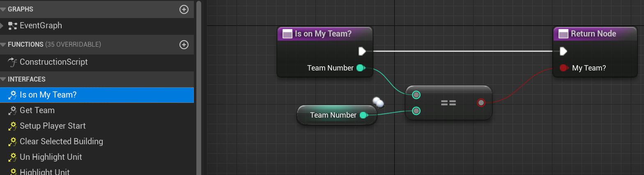Expand the EventGraph tree item
The image size is (644, 175).
(x=2, y=26)
